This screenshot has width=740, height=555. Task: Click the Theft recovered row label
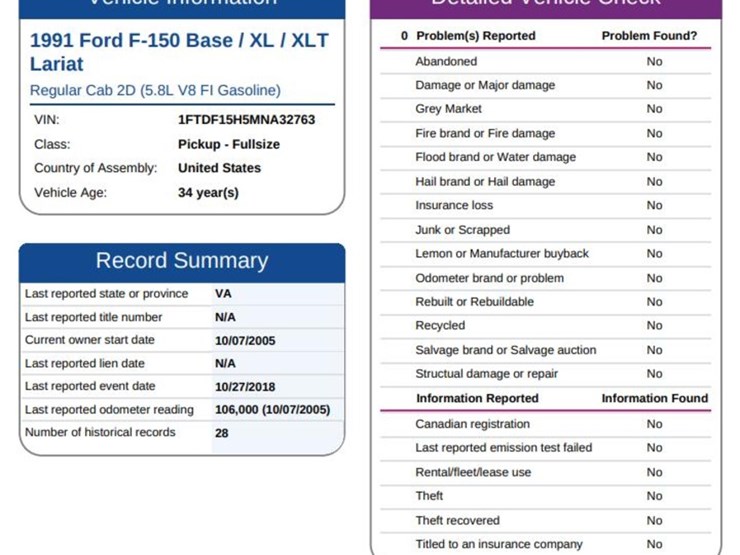(457, 520)
